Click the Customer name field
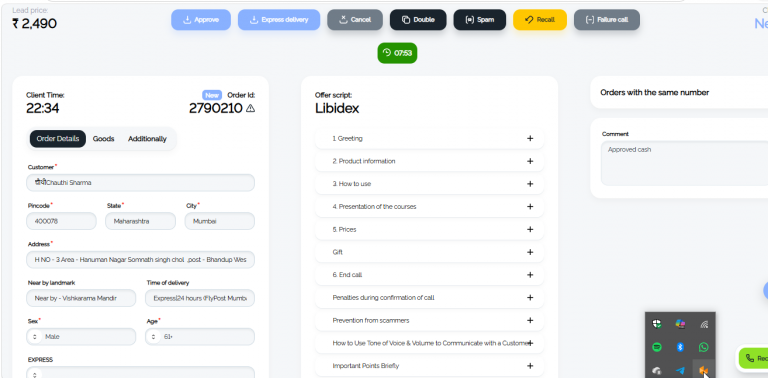This screenshot has height=378, width=768. click(141, 183)
